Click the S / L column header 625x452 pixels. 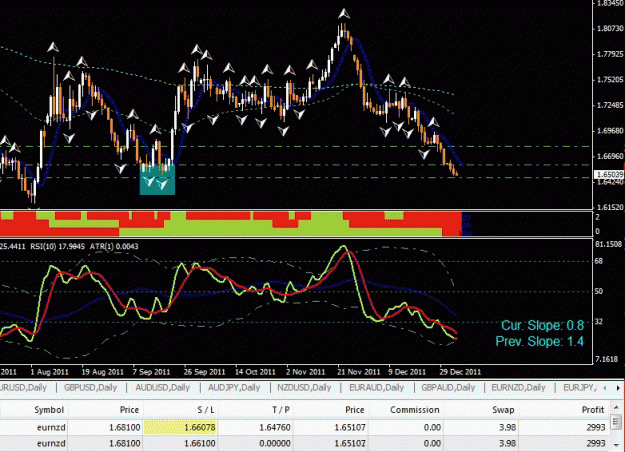click(x=206, y=410)
